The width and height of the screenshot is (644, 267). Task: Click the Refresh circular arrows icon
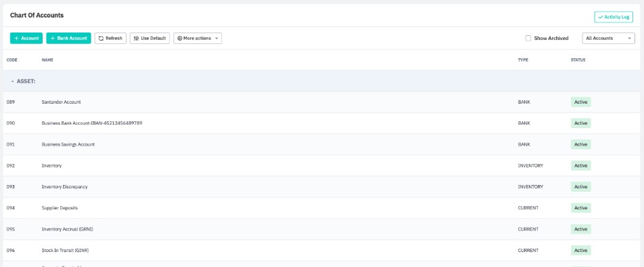(101, 38)
